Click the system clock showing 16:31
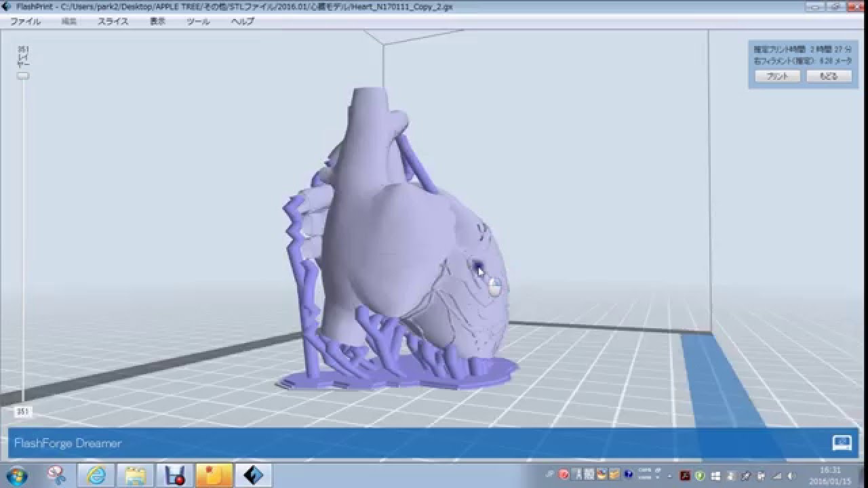 point(830,474)
